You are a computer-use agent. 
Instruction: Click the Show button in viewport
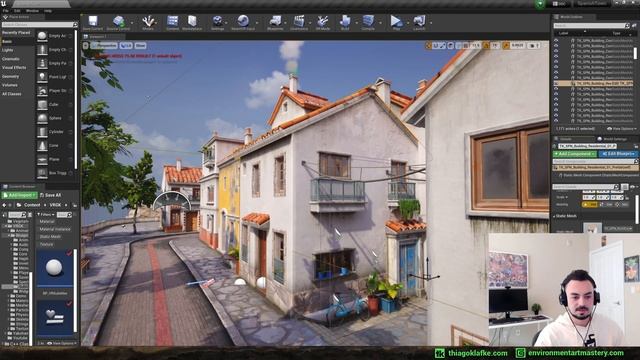pos(140,46)
